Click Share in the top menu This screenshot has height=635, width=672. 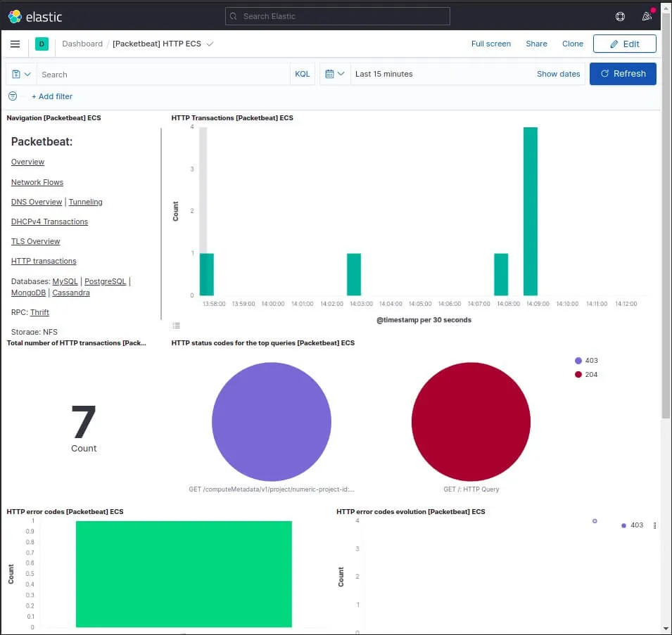[536, 44]
